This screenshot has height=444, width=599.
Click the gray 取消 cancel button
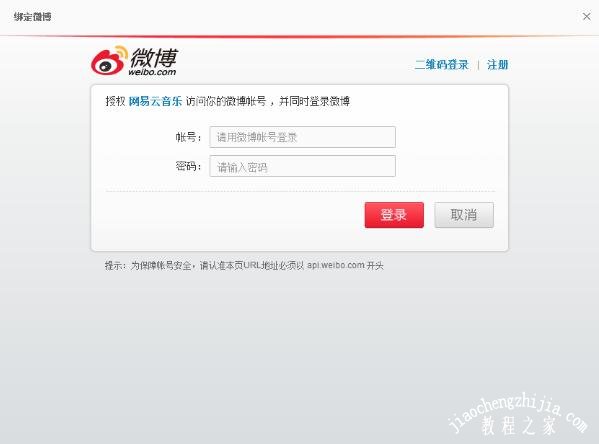click(464, 215)
